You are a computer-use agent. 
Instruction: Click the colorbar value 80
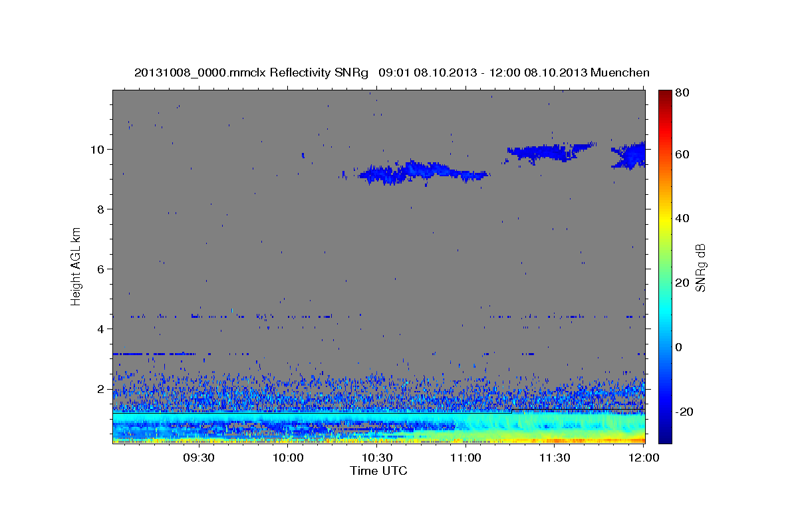click(682, 93)
